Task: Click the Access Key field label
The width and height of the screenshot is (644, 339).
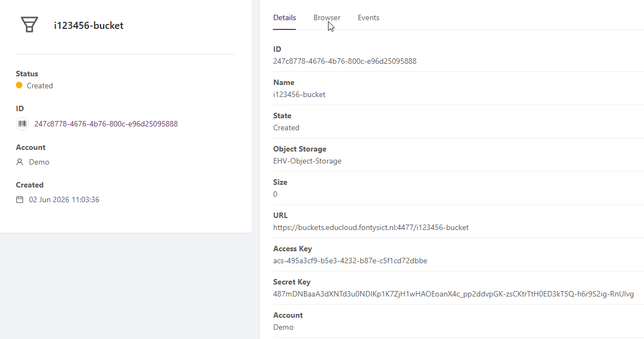Action: (x=293, y=249)
